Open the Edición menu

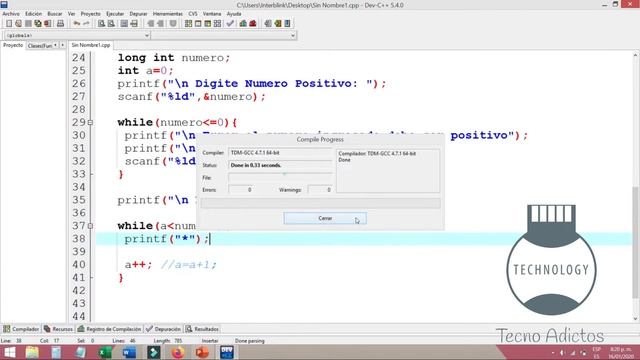pos(33,14)
